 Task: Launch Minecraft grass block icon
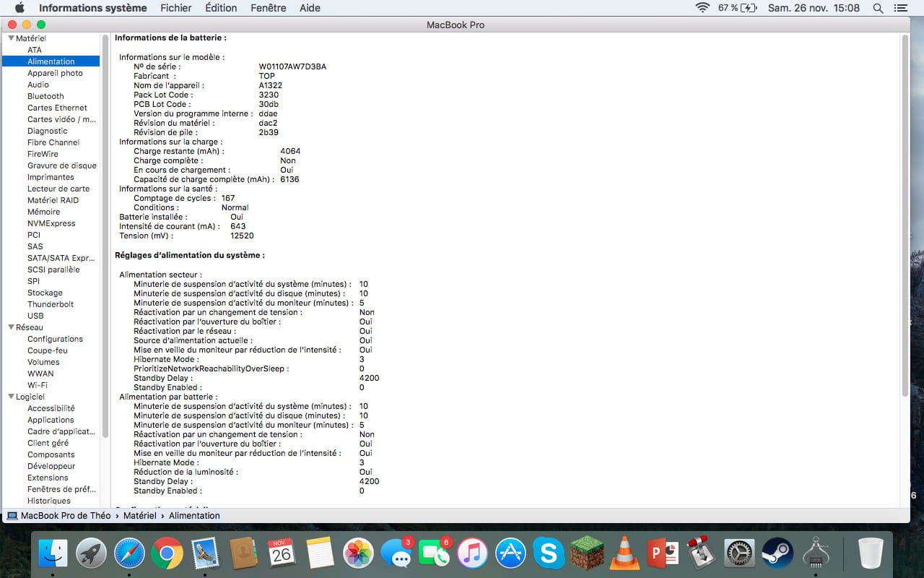click(587, 553)
